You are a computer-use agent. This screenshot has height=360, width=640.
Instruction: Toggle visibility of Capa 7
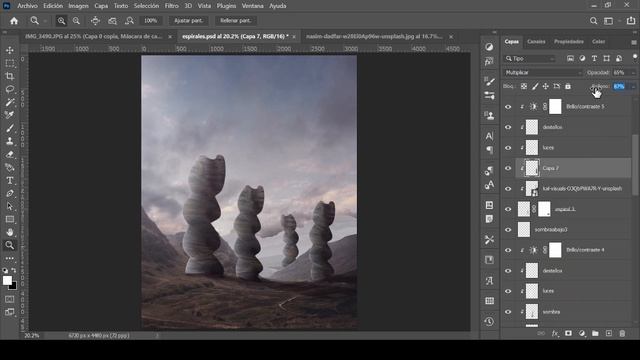508,168
